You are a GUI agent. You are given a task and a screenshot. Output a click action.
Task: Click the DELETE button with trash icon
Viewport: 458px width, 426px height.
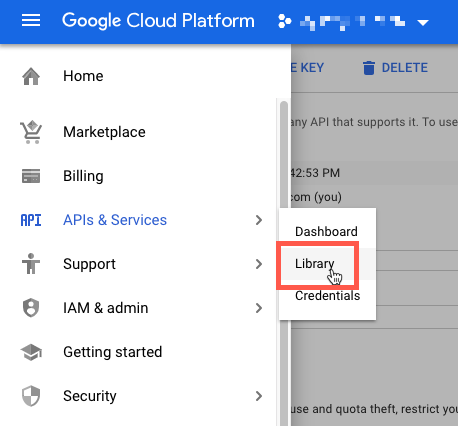395,68
